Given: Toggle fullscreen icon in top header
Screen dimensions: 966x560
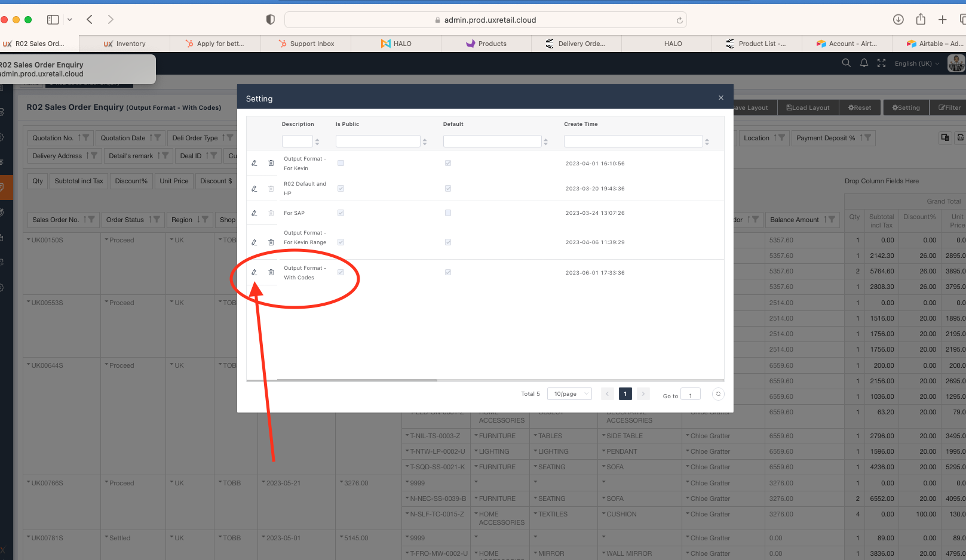Looking at the screenshot, I should pyautogui.click(x=881, y=63).
